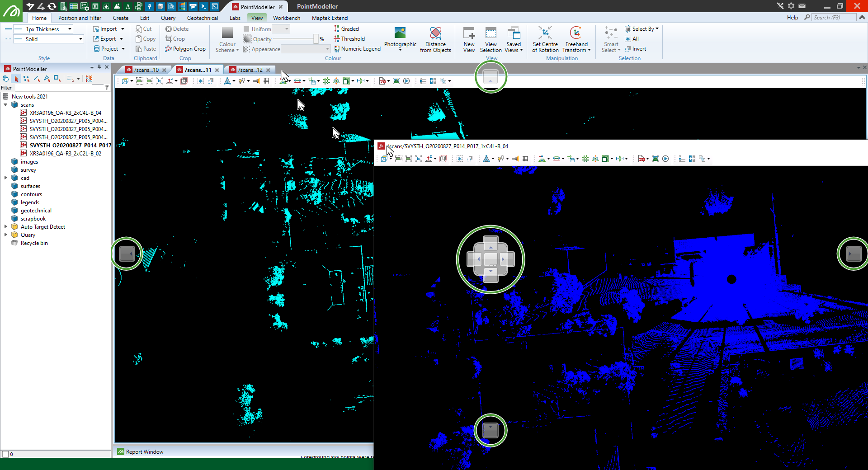Screen dimensions: 868x470
Task: Open the line thickness dropdown
Action: [70, 29]
